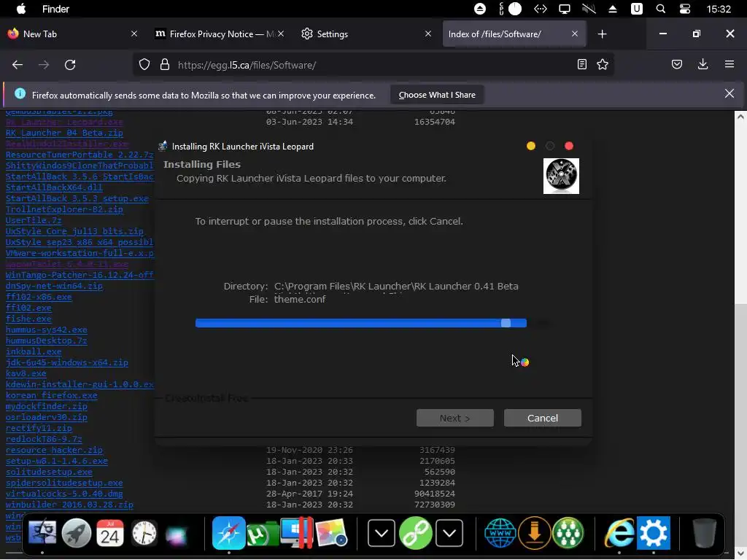This screenshot has width=747, height=560.
Task: Click the Firefox forward arrow
Action: (44, 65)
